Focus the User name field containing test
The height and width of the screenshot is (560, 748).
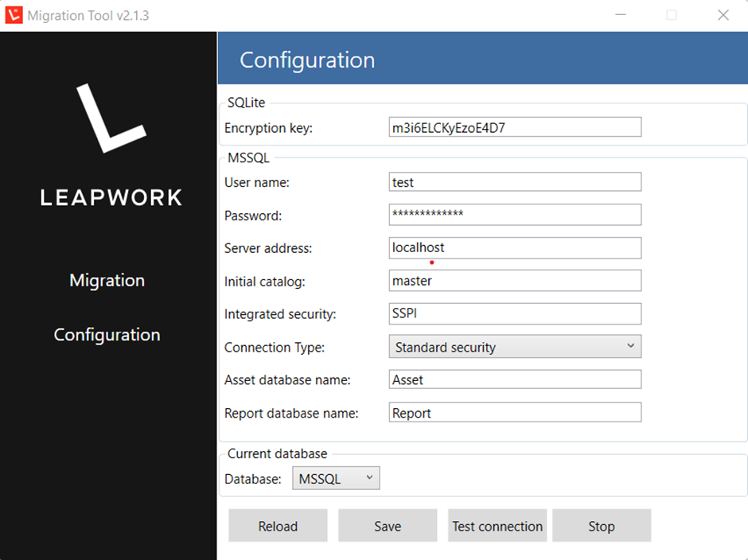point(514,181)
